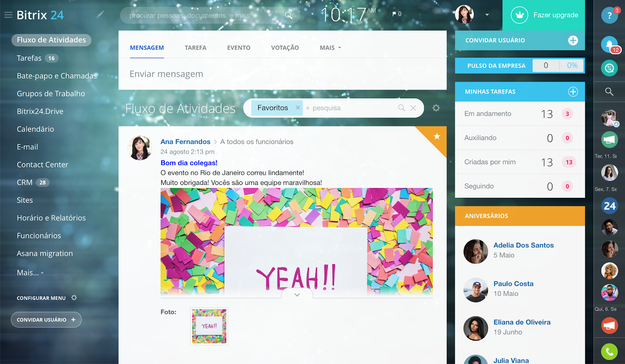625x364 pixels.
Task: Switch to the Tarefa tab
Action: 195,48
